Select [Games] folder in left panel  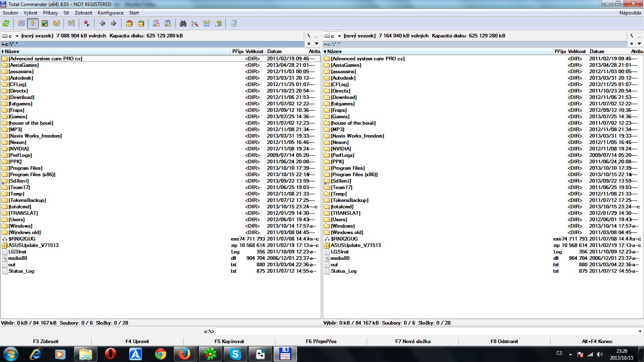tap(18, 117)
